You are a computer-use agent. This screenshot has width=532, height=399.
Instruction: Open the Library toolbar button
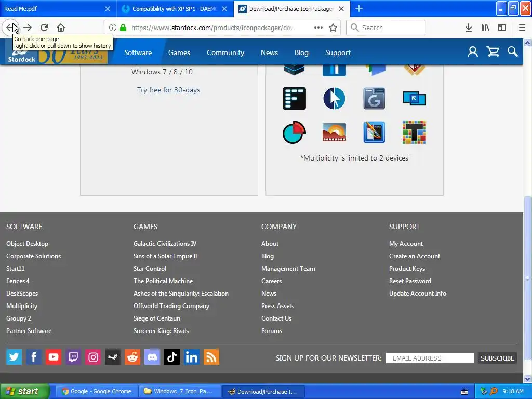pos(485,28)
